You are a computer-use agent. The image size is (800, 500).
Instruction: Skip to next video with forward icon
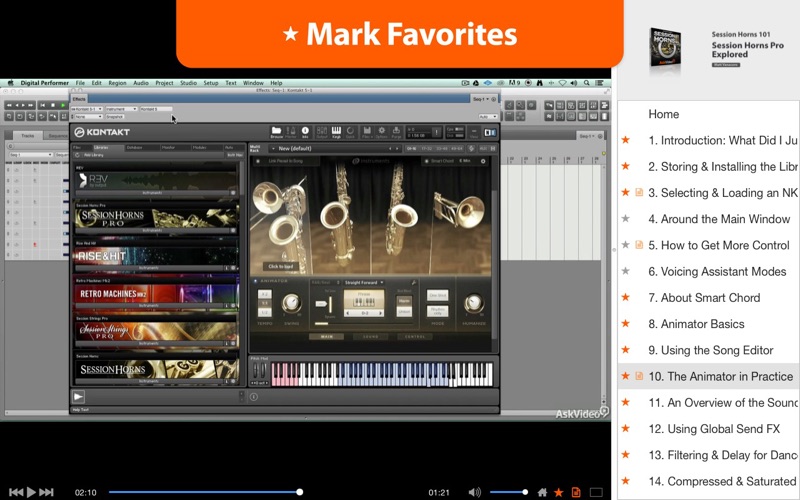(46, 492)
